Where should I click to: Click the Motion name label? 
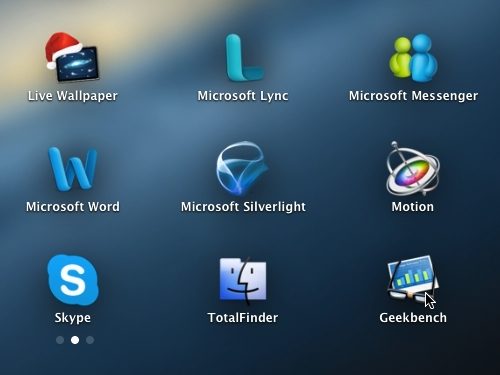click(x=413, y=207)
